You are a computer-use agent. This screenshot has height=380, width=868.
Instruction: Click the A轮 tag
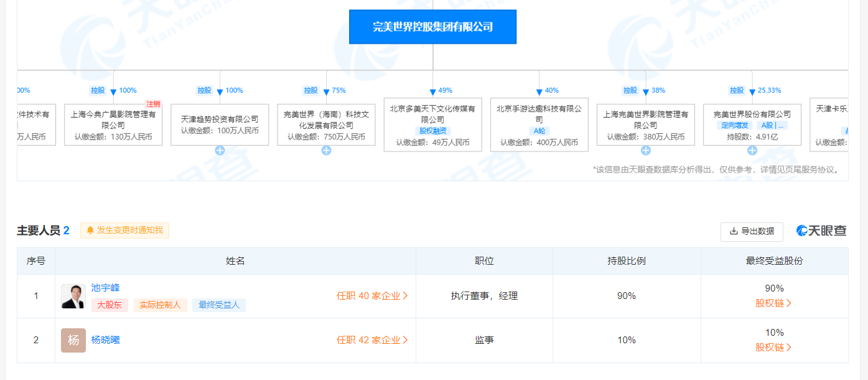539,131
